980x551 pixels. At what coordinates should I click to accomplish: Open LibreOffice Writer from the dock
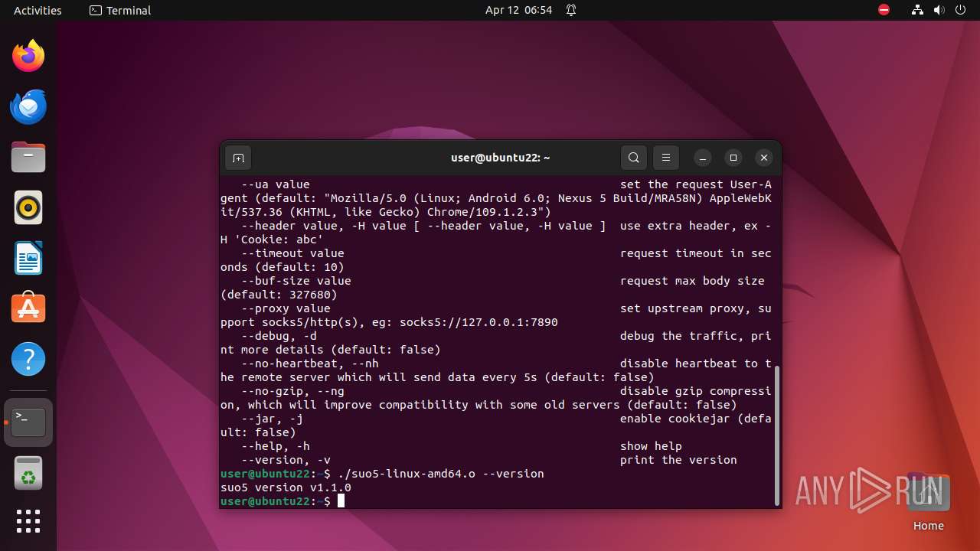tap(28, 258)
